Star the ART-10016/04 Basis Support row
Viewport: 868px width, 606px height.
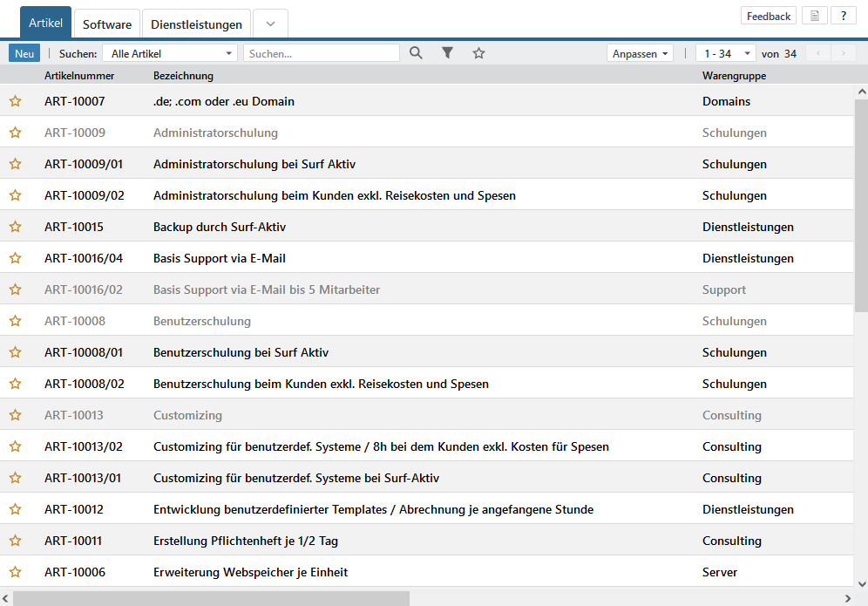[x=16, y=258]
